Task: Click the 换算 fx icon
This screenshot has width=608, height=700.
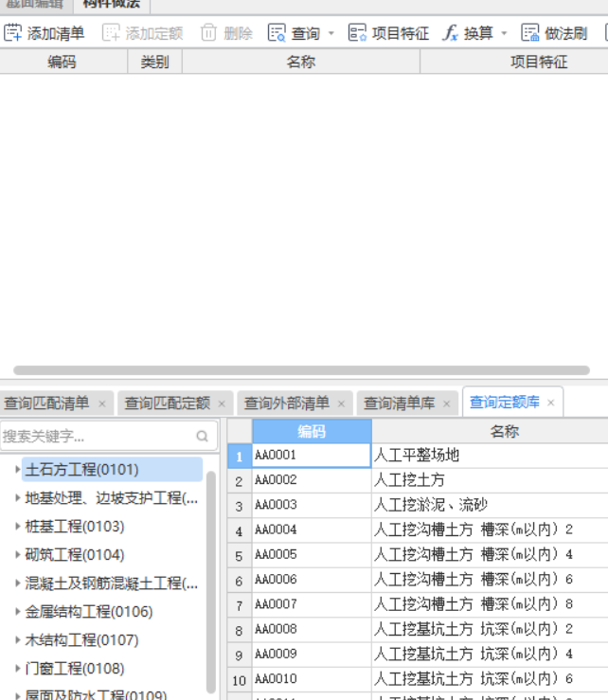Action: click(450, 33)
